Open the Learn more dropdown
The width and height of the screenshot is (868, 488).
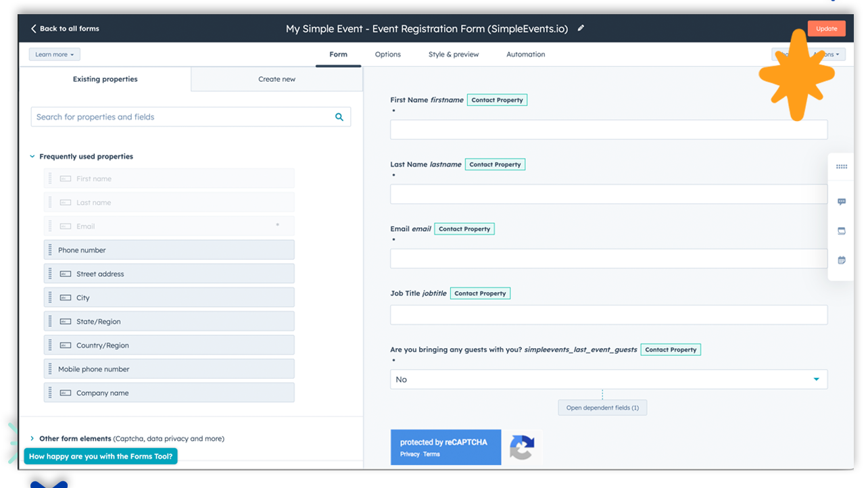(55, 54)
